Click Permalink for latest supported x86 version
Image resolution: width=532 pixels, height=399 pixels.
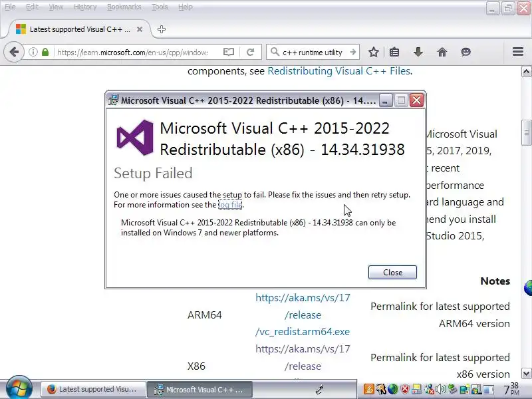click(x=440, y=366)
